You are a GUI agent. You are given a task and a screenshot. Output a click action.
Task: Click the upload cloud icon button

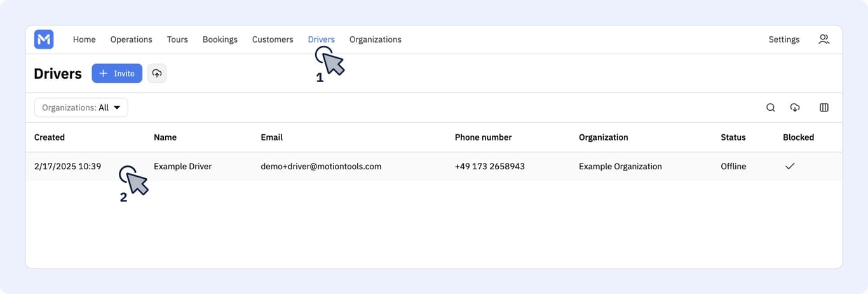coord(157,73)
